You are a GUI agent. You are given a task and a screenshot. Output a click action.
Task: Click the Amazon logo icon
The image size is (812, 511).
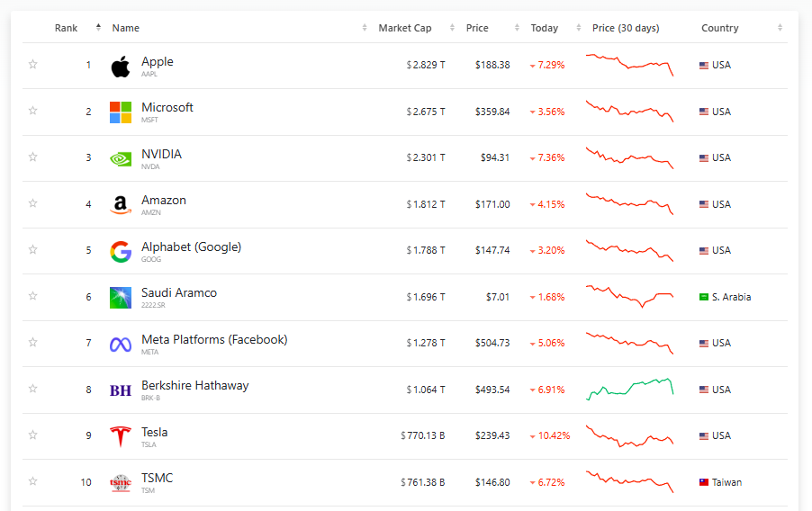pyautogui.click(x=120, y=205)
